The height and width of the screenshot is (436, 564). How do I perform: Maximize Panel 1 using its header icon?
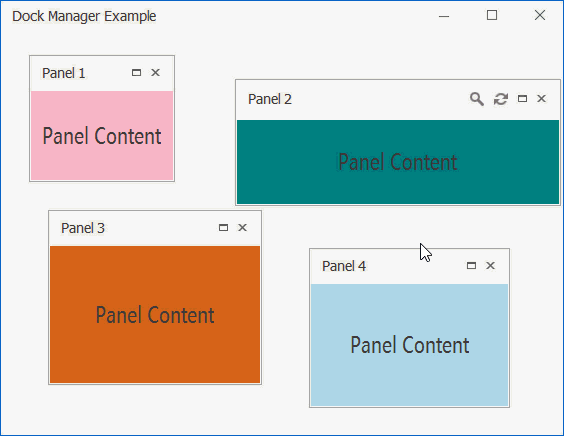(x=136, y=73)
